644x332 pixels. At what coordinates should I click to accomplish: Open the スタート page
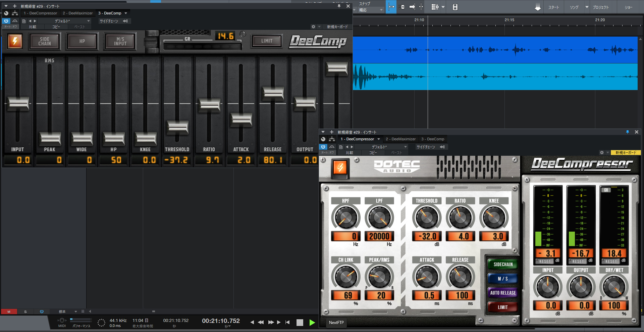[553, 7]
